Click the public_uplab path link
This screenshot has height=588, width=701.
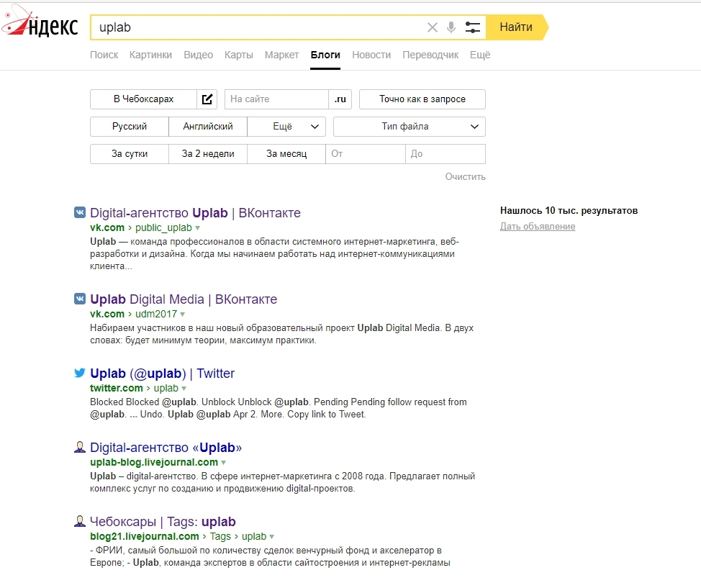(163, 227)
